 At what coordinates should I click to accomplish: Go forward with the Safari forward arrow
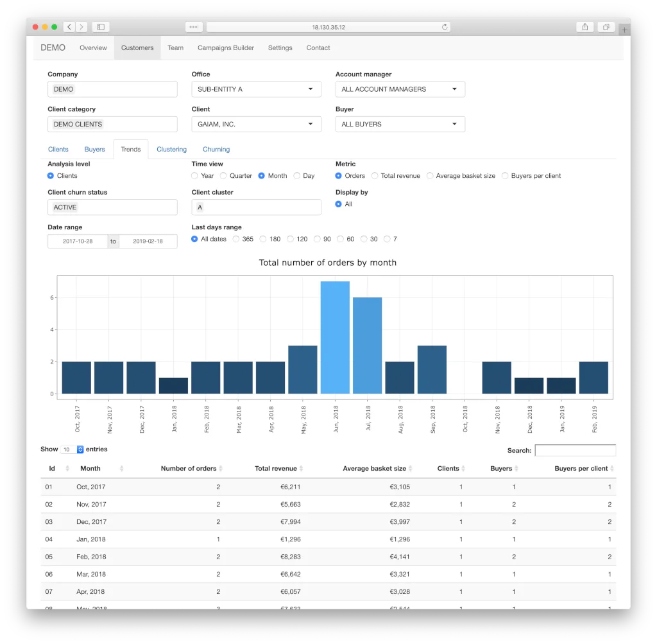coord(81,27)
